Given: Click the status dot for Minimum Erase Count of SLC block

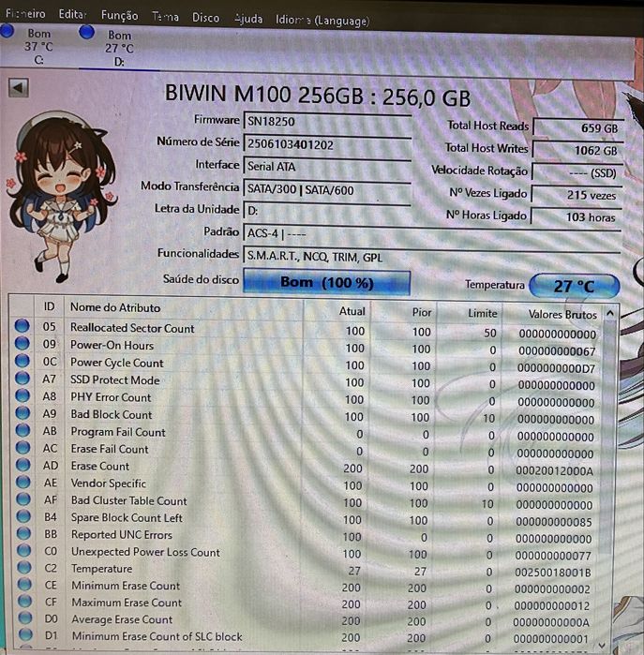Looking at the screenshot, I should pos(25,635).
